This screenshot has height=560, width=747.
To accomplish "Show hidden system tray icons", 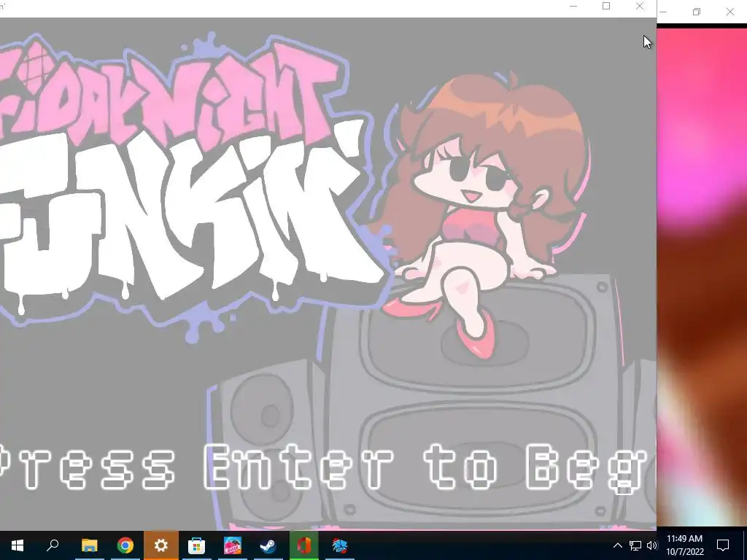I will point(617,545).
